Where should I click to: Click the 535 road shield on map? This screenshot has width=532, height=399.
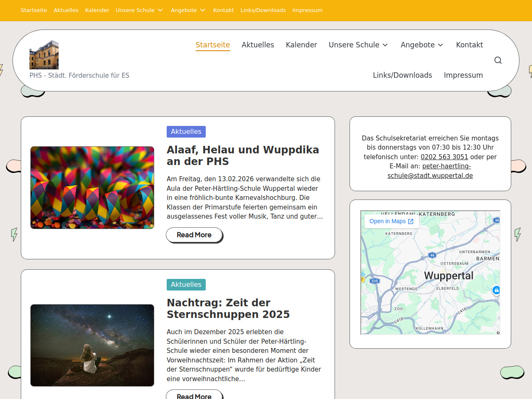coord(374,281)
